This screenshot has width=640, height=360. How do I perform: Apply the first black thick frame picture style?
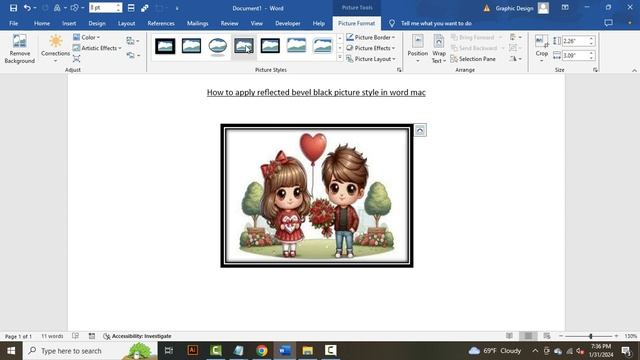(165, 46)
